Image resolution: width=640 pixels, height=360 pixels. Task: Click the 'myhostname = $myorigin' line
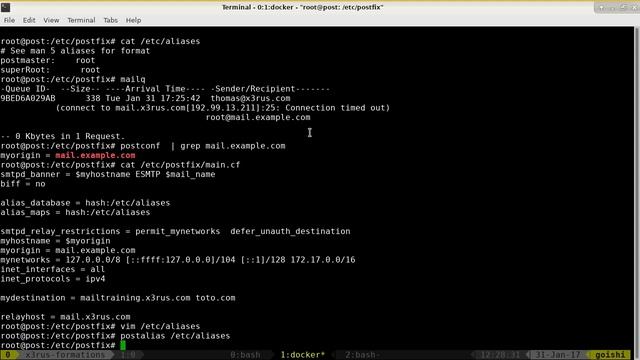coord(55,241)
